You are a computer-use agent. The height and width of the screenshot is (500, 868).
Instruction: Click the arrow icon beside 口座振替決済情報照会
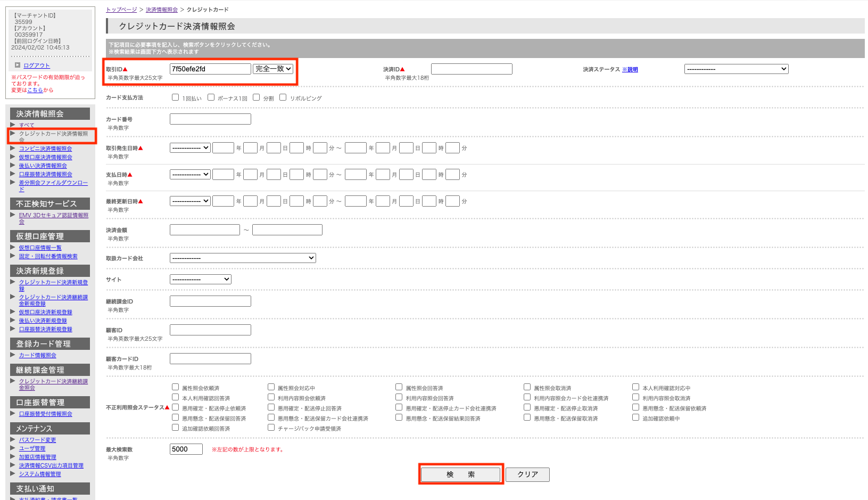13,174
